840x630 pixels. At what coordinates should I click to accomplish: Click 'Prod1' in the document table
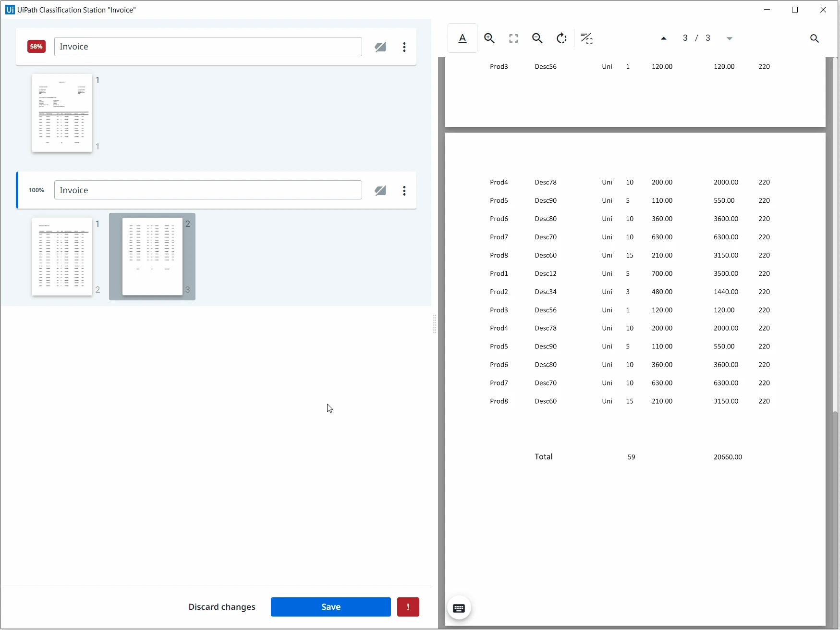pos(499,273)
